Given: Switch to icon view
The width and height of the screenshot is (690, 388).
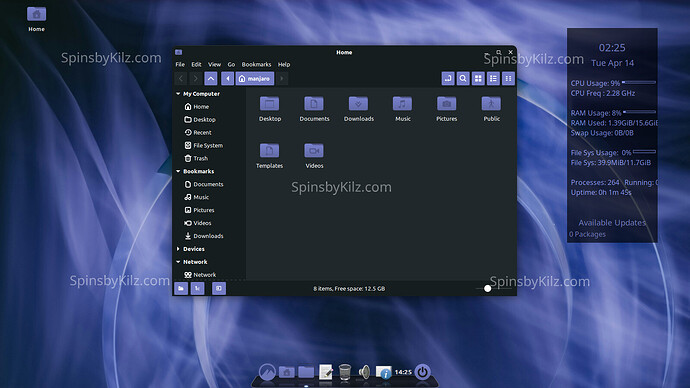Looking at the screenshot, I should click(x=478, y=78).
